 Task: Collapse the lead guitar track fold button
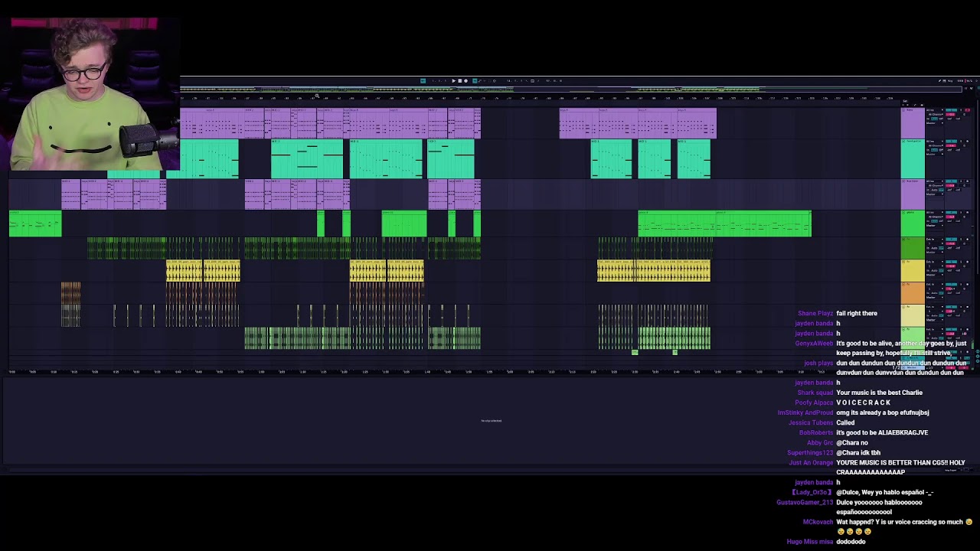click(903, 142)
